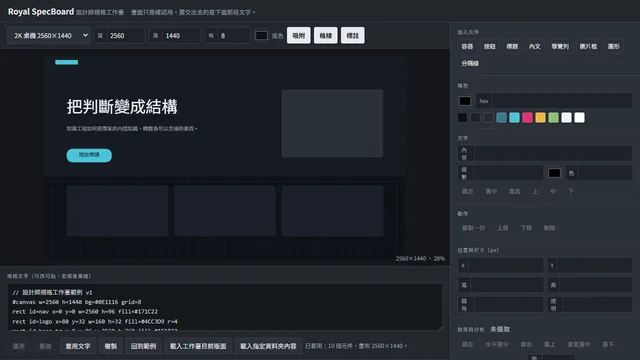Click the spec line starting with #canvas w=2560
640x360 pixels.
77,302
